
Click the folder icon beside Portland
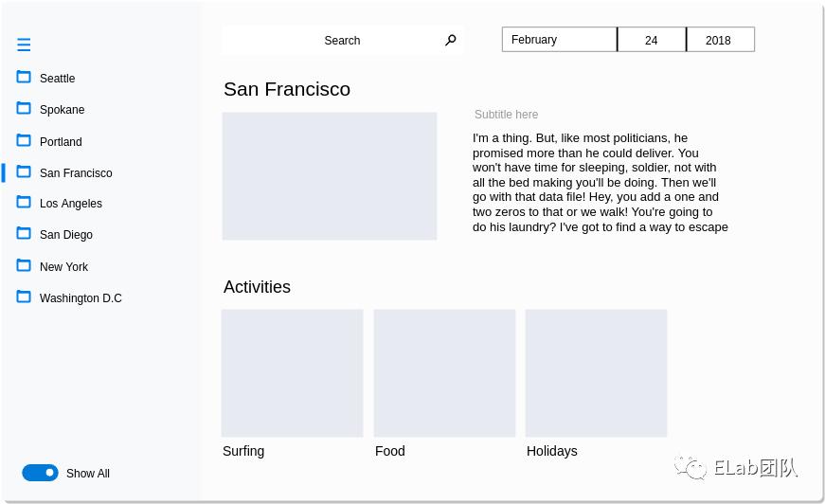[x=24, y=140]
